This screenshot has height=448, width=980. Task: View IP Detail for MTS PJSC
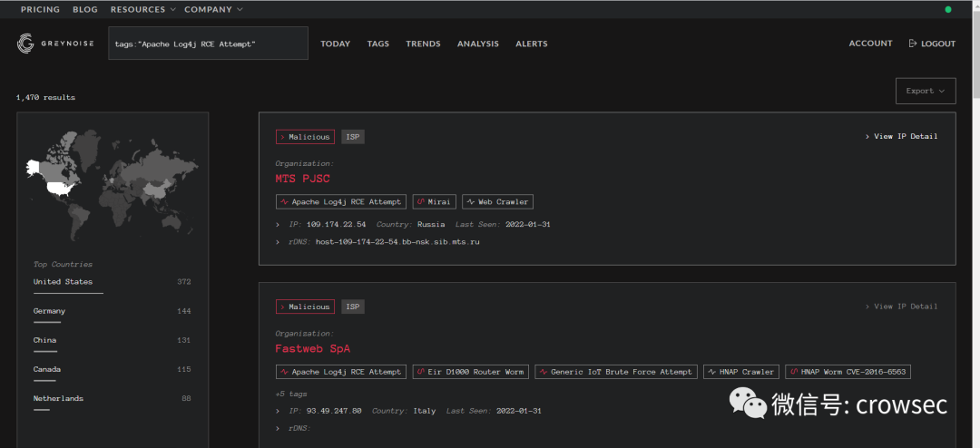coord(901,136)
